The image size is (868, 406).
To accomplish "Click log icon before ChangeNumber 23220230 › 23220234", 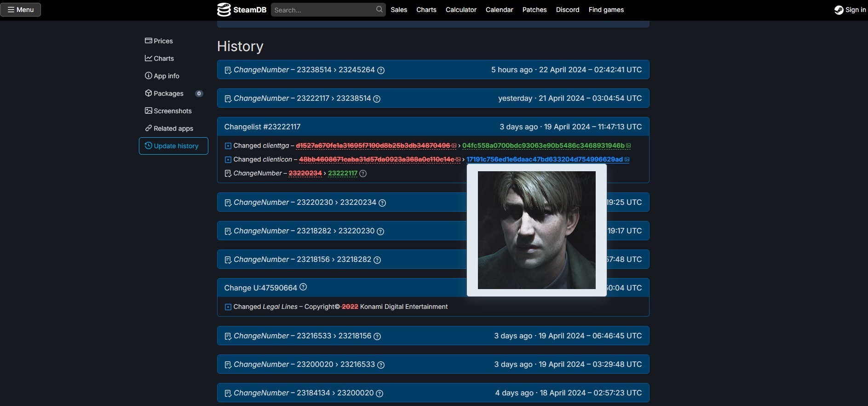I will click(228, 203).
